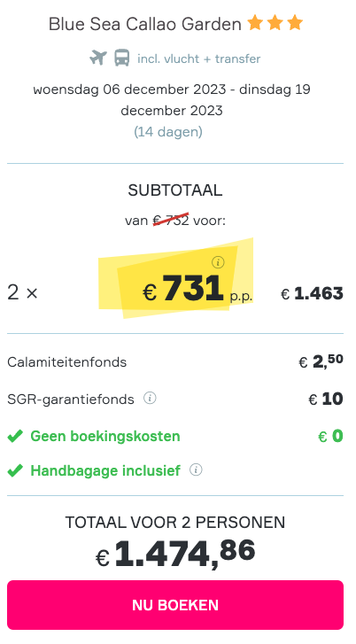Click the NU BOEKEN button
This screenshot has height=644, width=356.
pos(175,605)
